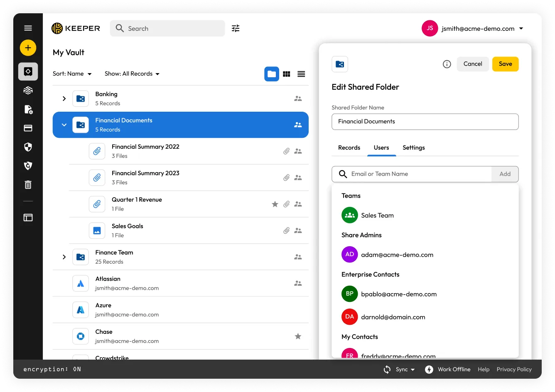Open the Azure record

point(181,310)
